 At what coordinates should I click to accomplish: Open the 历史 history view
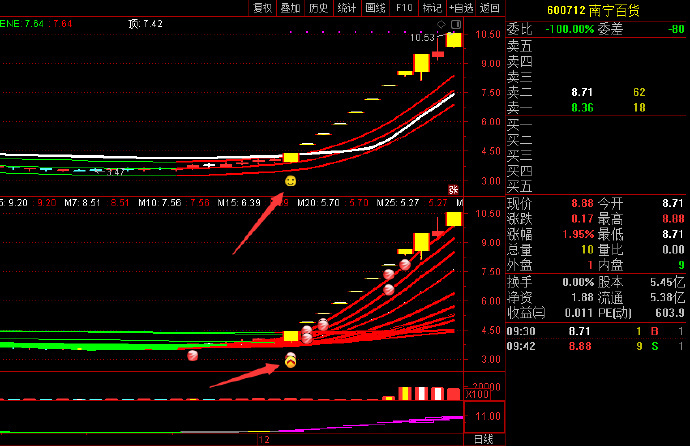point(319,8)
